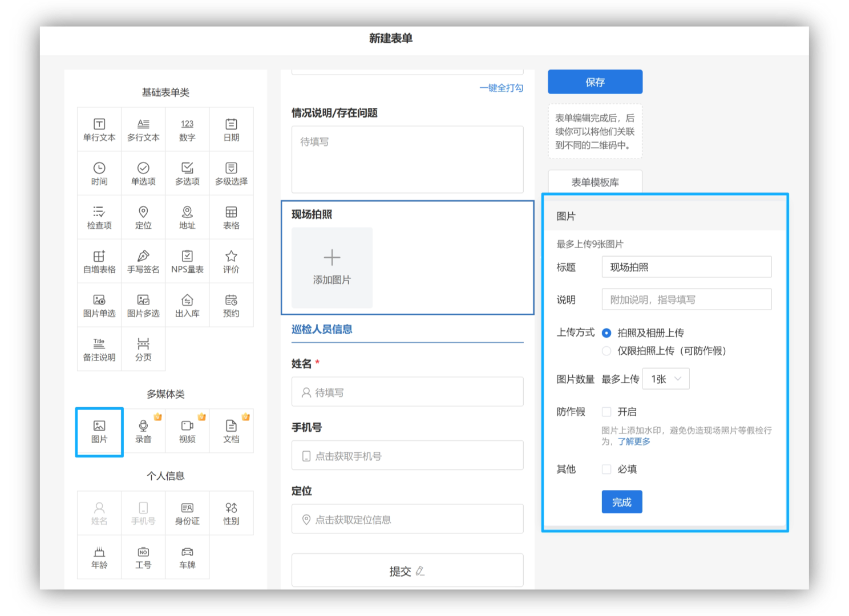The image size is (849, 616).
Task: Insert the 定位 location component
Action: click(143, 218)
